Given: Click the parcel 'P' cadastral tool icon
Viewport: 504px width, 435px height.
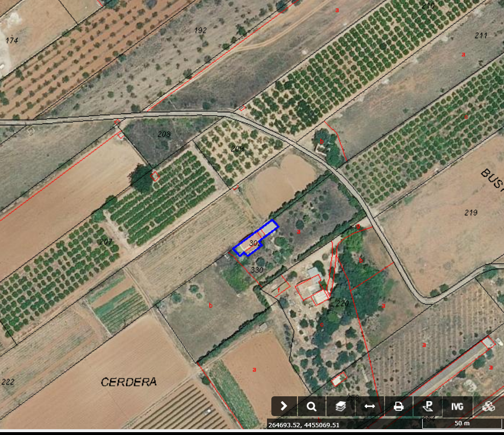Looking at the screenshot, I should [x=428, y=406].
